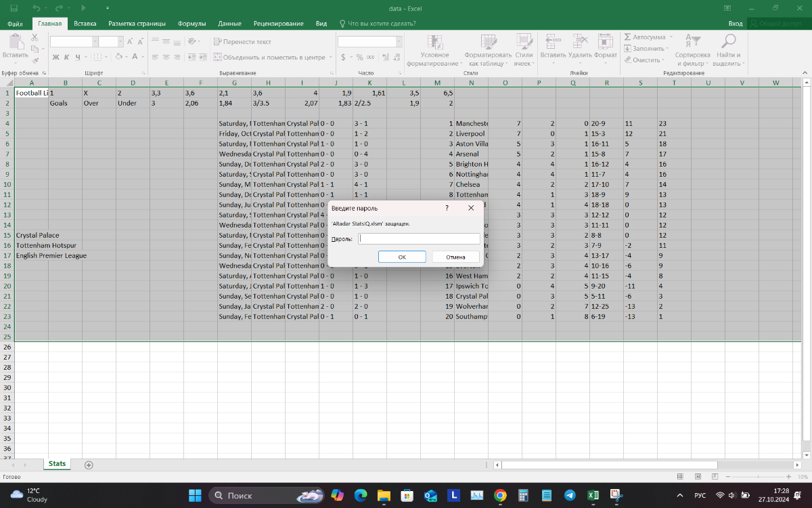Click the percent % style icon

[359, 57]
